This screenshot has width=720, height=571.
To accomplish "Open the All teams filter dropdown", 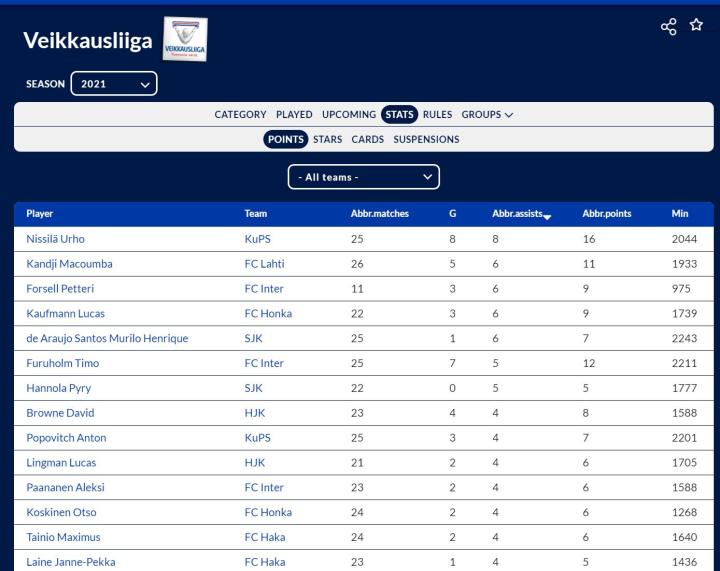I will [x=363, y=177].
